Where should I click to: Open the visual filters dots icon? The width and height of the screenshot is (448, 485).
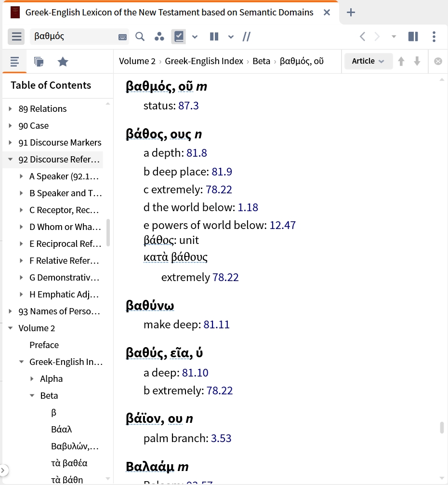click(159, 37)
